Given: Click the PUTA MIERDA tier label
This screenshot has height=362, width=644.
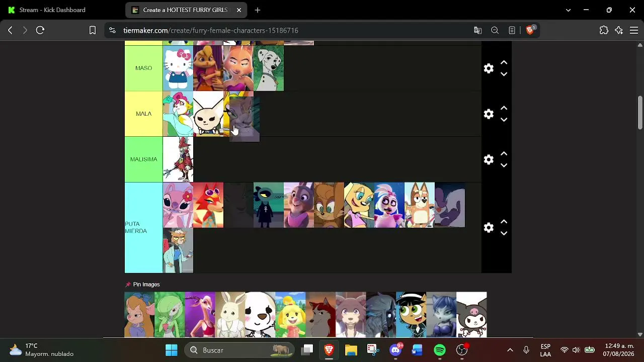Looking at the screenshot, I should pyautogui.click(x=143, y=228).
